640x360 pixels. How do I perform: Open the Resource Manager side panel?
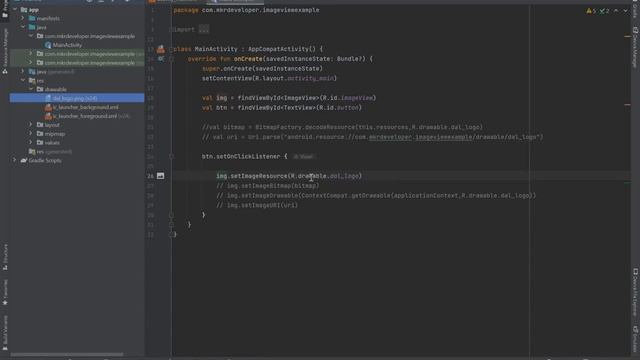pos(5,51)
